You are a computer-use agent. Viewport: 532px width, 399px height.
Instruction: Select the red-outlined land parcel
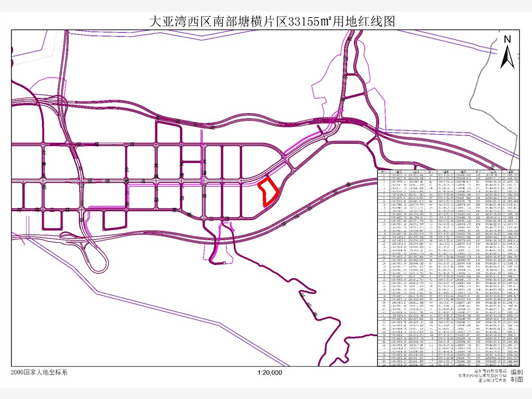coord(269,191)
